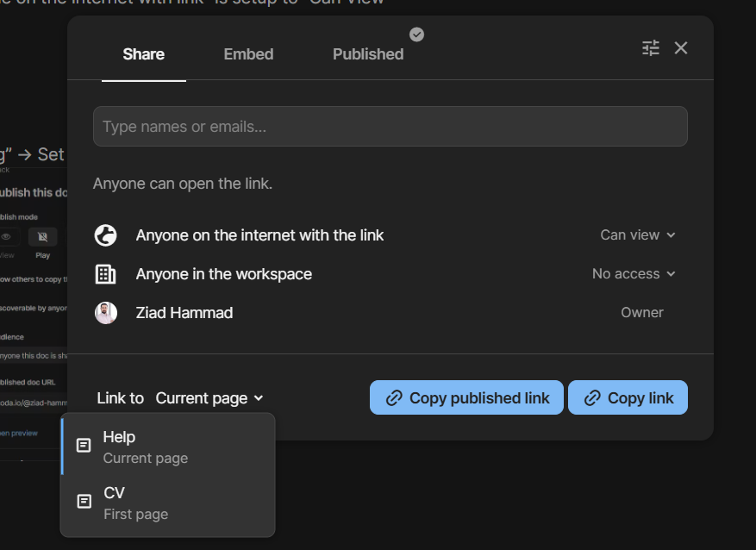Focus the names or emails field
756x550 pixels.
pos(390,127)
